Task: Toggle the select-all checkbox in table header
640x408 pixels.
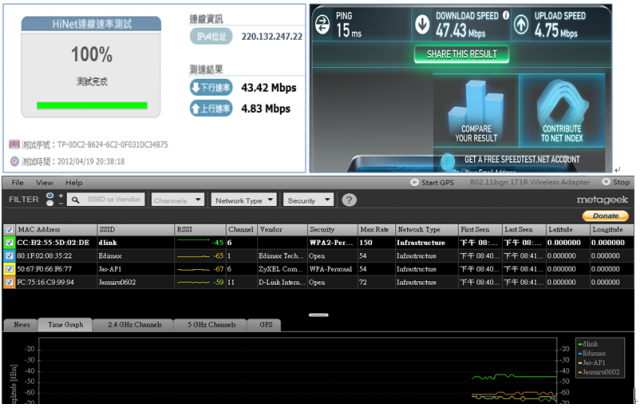Action: click(9, 230)
